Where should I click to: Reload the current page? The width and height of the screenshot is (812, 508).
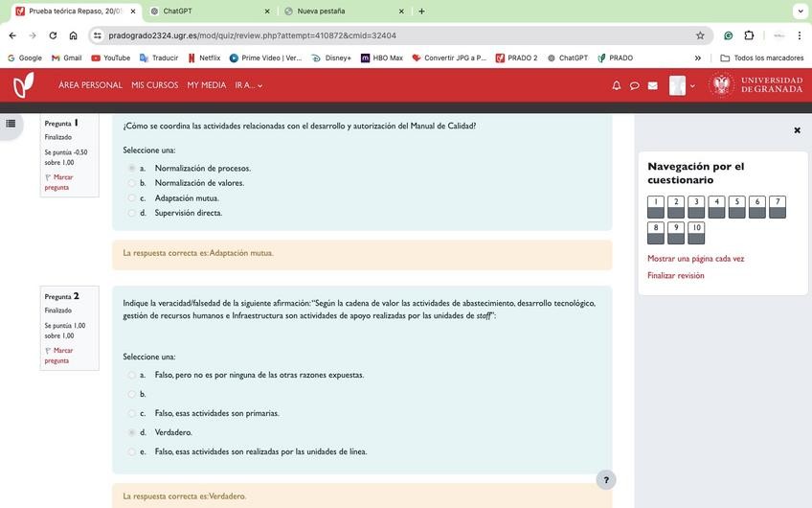(x=52, y=35)
